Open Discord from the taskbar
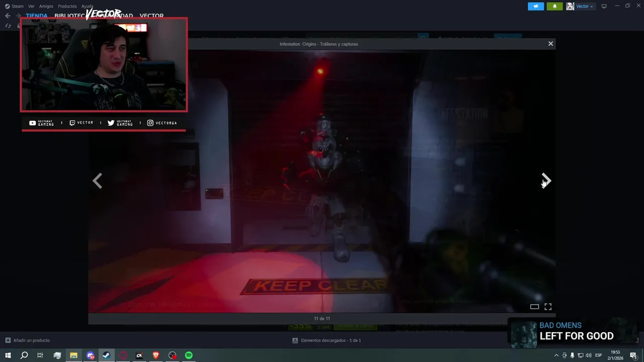This screenshot has height=362, width=644. pyautogui.click(x=90, y=355)
